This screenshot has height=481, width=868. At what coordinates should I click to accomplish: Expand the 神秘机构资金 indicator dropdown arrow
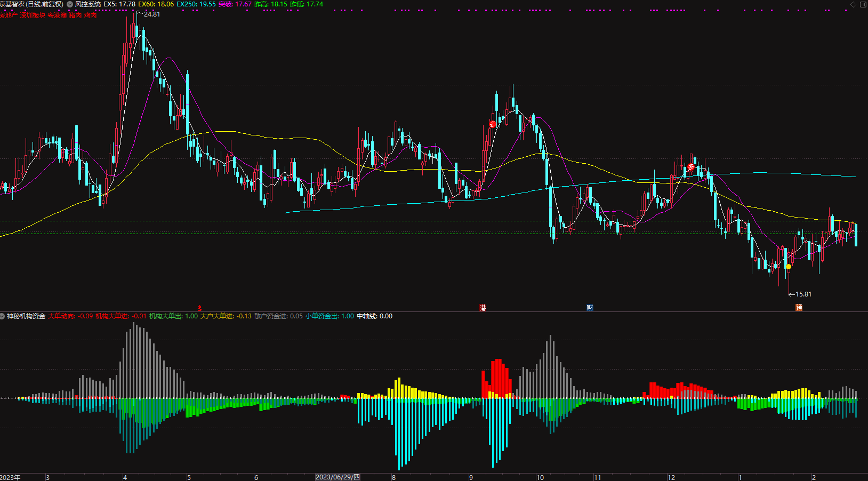coord(3,316)
